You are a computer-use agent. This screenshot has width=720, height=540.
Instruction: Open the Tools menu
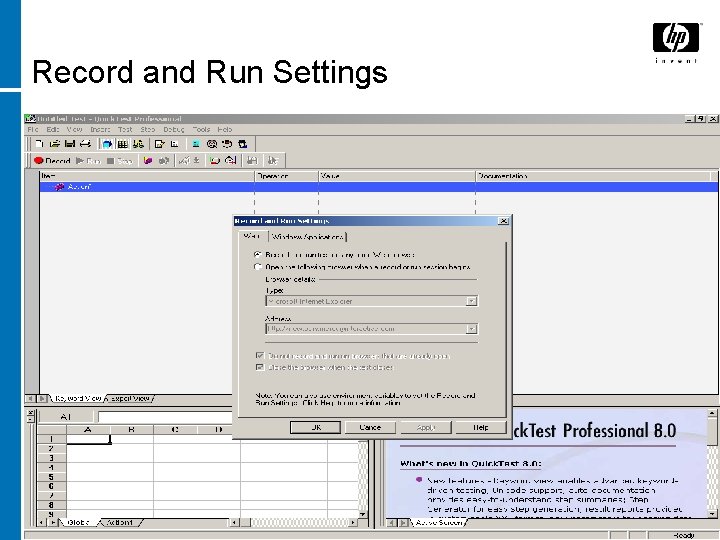tap(201, 129)
